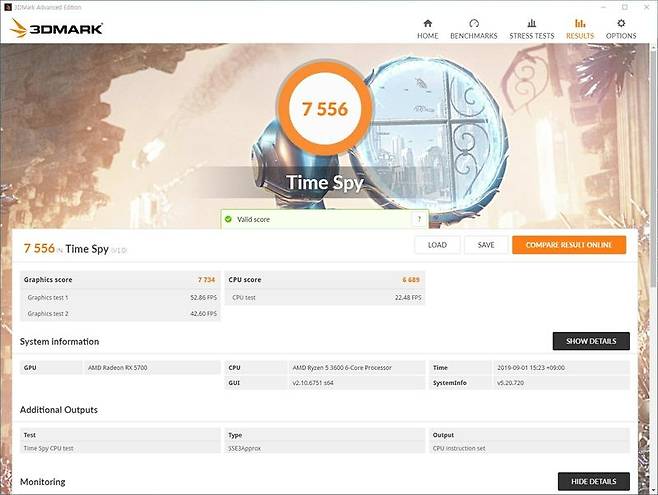Maximize the 3DMark window
Screen dimensions: 658x495
(x=625, y=7)
